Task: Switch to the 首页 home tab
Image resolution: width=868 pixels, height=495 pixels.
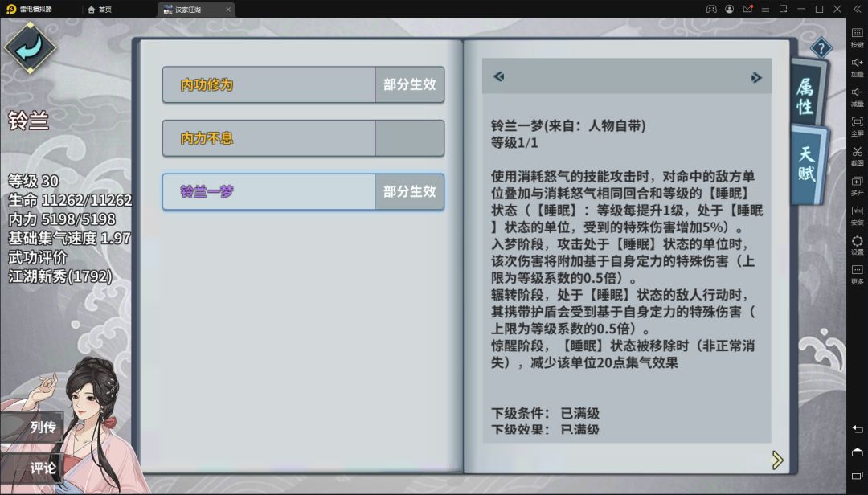Action: 100,10
